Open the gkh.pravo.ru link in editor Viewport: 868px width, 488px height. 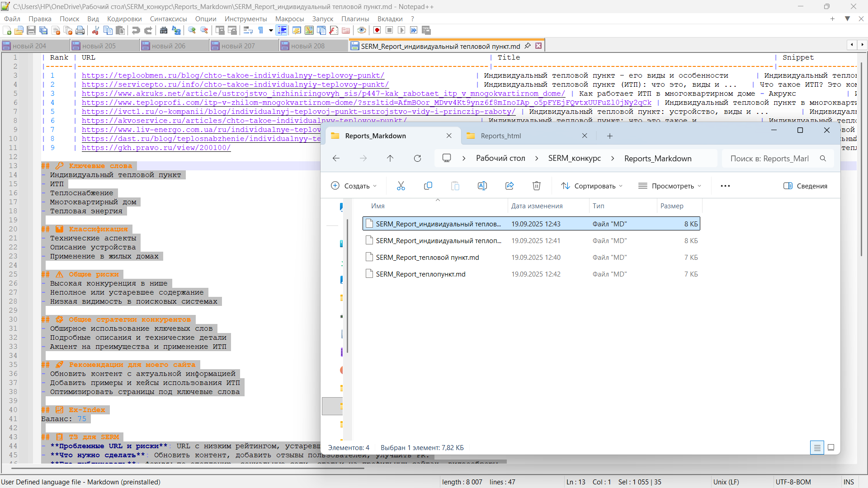pyautogui.click(x=156, y=148)
